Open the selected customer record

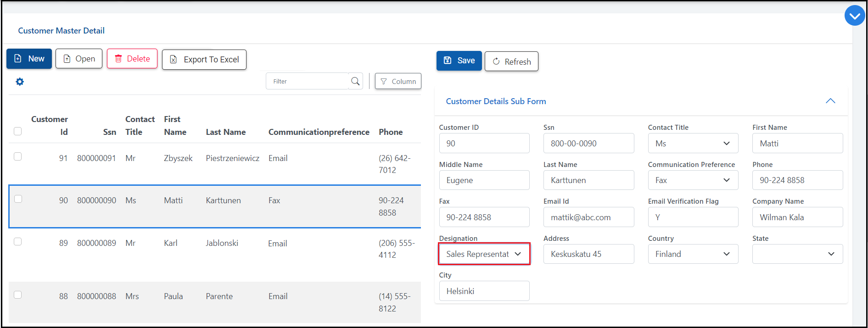pos(79,59)
